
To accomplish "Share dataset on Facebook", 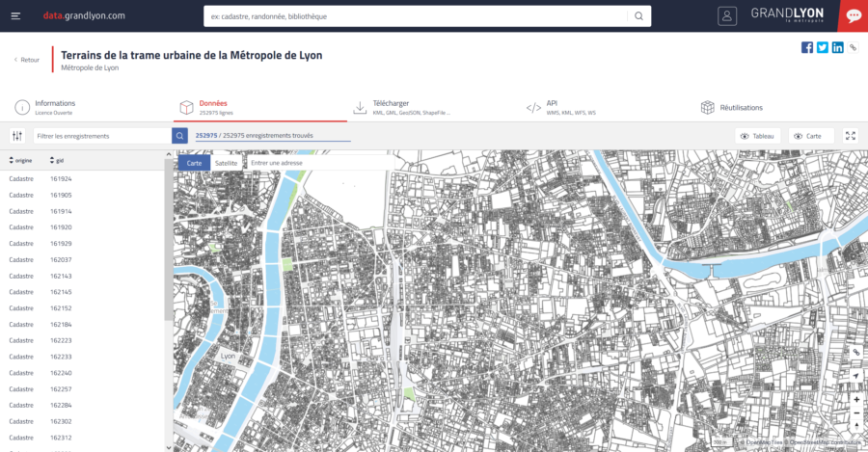I will (x=807, y=47).
